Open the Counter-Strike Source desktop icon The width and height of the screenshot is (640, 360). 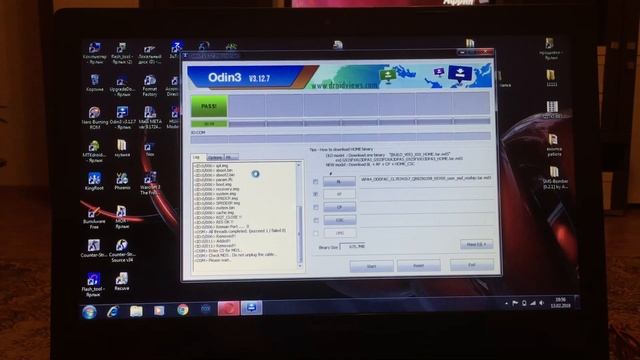(x=122, y=250)
